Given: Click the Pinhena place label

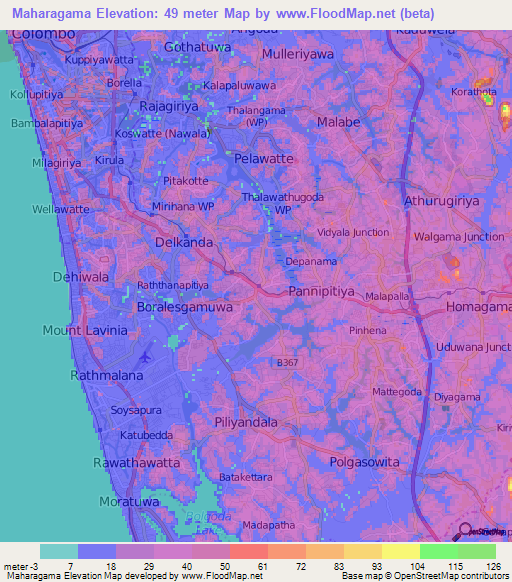Looking at the screenshot, I should tap(368, 331).
